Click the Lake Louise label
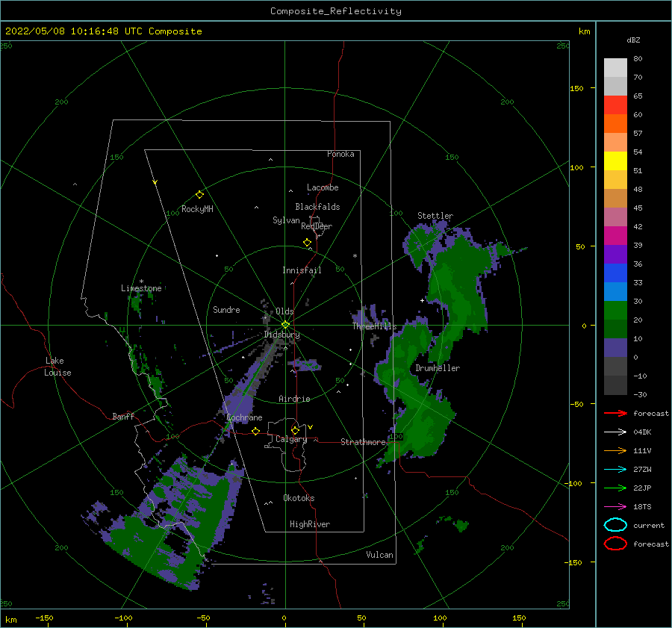 [x=57, y=367]
